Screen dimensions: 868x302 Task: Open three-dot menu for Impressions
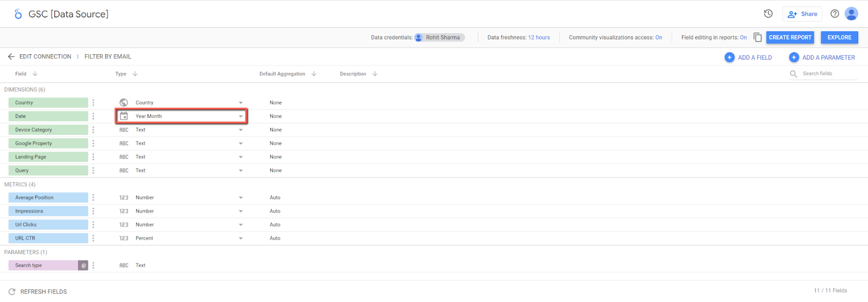tap(93, 211)
